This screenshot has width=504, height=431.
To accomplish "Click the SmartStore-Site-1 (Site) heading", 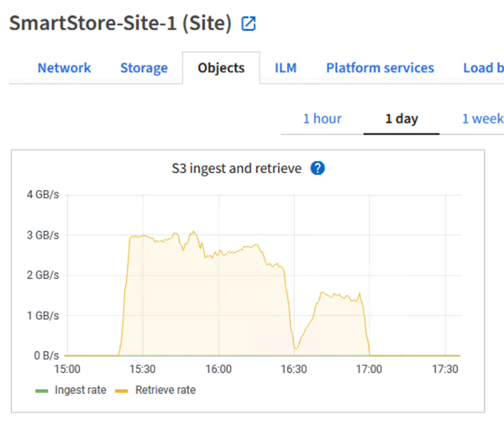I will click(x=120, y=24).
